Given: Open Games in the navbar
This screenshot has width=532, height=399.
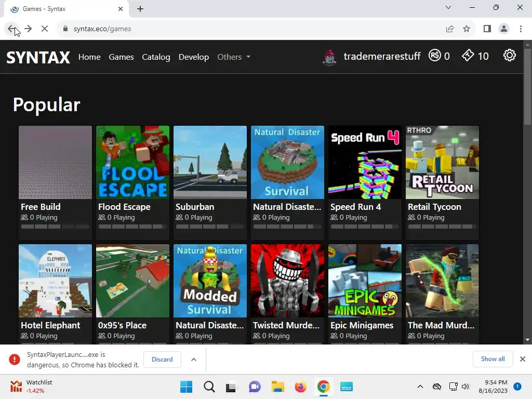Looking at the screenshot, I should tap(121, 57).
